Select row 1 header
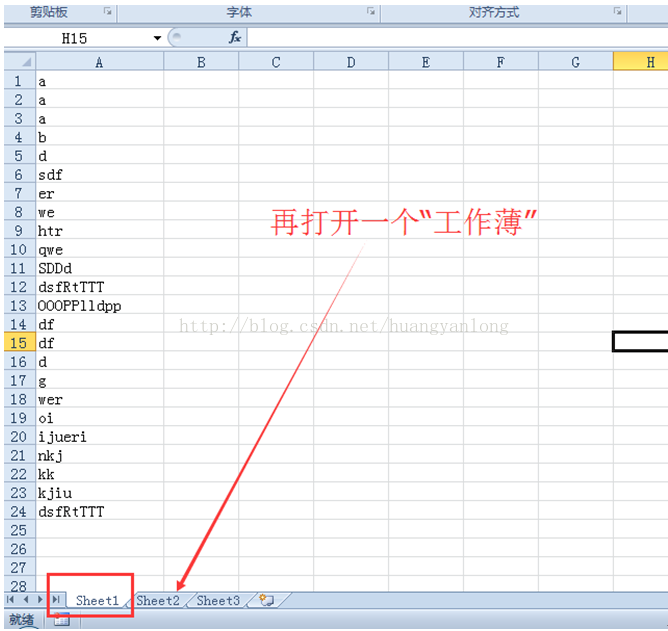The height and width of the screenshot is (631, 668). tap(20, 81)
